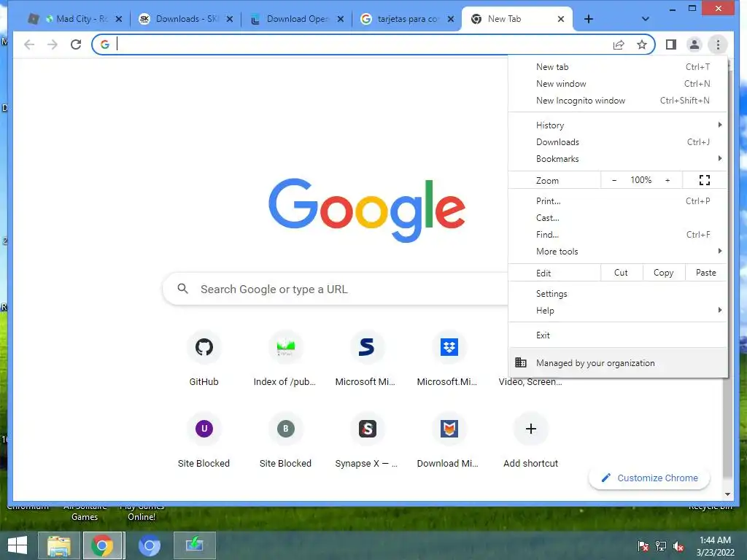The height and width of the screenshot is (560, 747).
Task: Choose Find... from the menu
Action: pos(617,234)
